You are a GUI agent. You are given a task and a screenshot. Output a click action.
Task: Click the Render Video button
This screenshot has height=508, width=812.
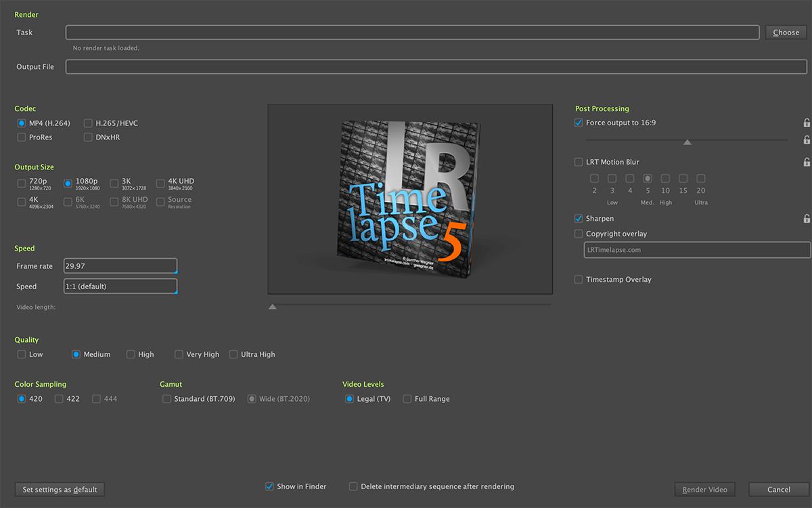(704, 490)
